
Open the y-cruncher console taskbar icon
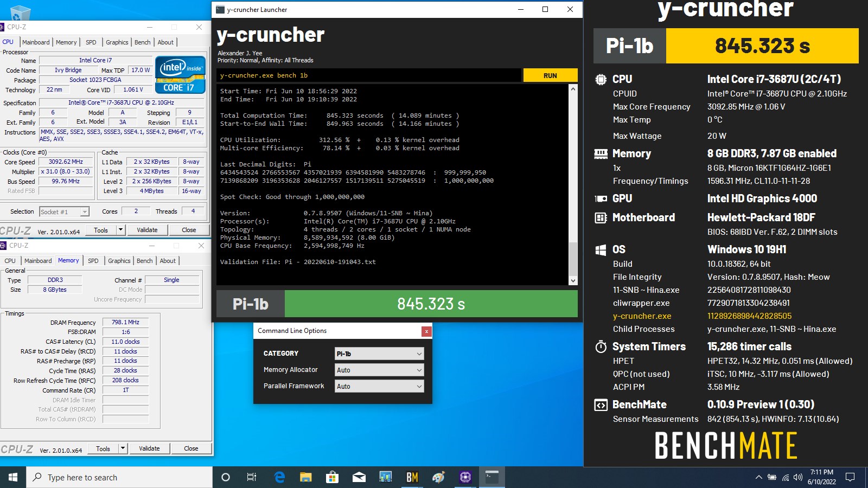(x=492, y=477)
